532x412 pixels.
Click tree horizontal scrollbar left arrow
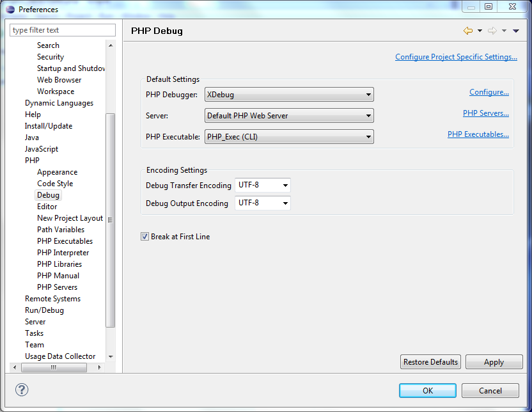point(14,367)
